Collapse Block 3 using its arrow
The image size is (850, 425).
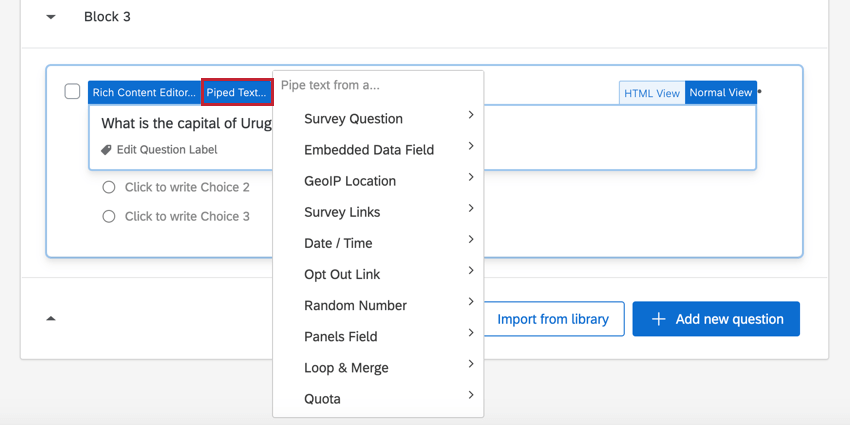[52, 17]
